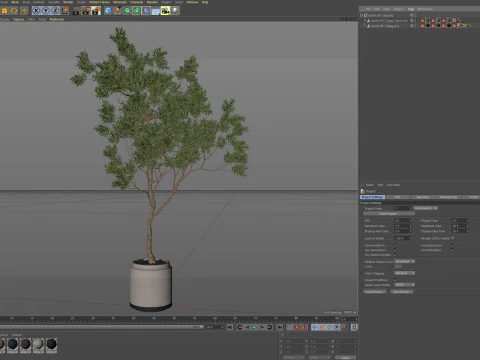This screenshot has width=480, height=360.
Task: Open the Render Settings clapperboard icon
Action: point(96,11)
